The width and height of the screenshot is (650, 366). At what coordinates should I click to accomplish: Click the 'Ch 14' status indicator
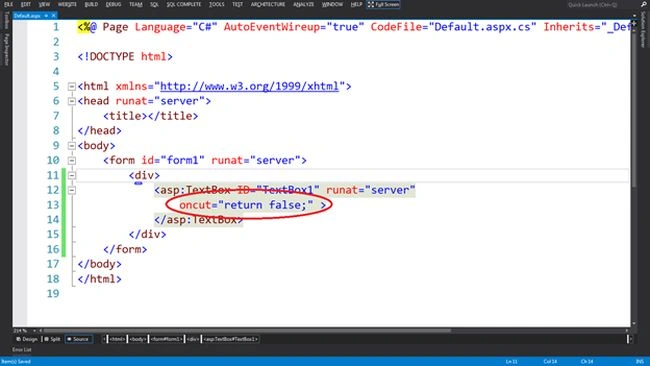pyautogui.click(x=587, y=361)
